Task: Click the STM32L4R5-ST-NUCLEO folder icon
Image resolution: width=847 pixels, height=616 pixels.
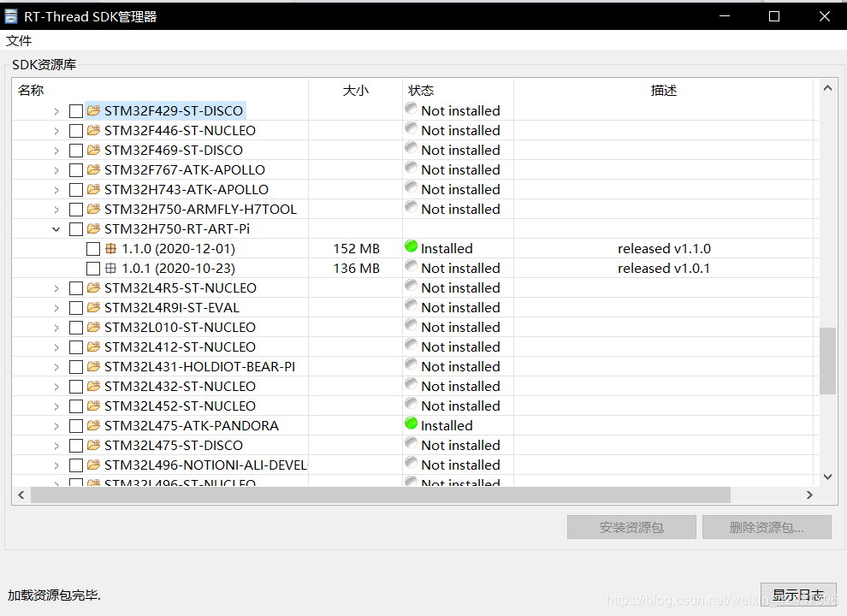Action: [93, 288]
